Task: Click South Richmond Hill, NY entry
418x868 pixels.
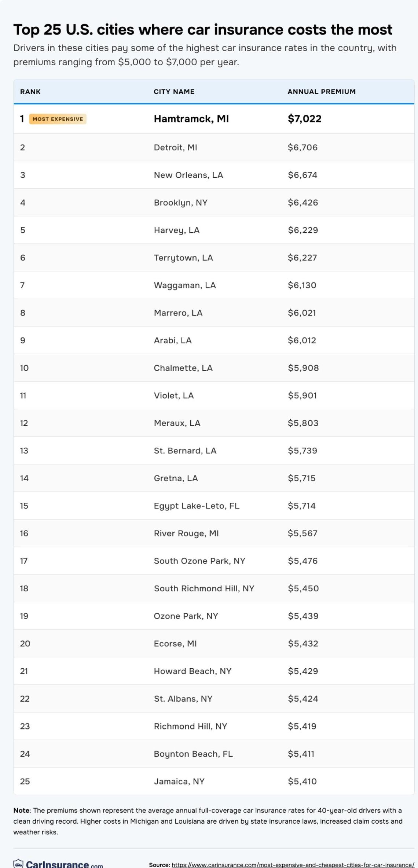Action: (x=204, y=588)
